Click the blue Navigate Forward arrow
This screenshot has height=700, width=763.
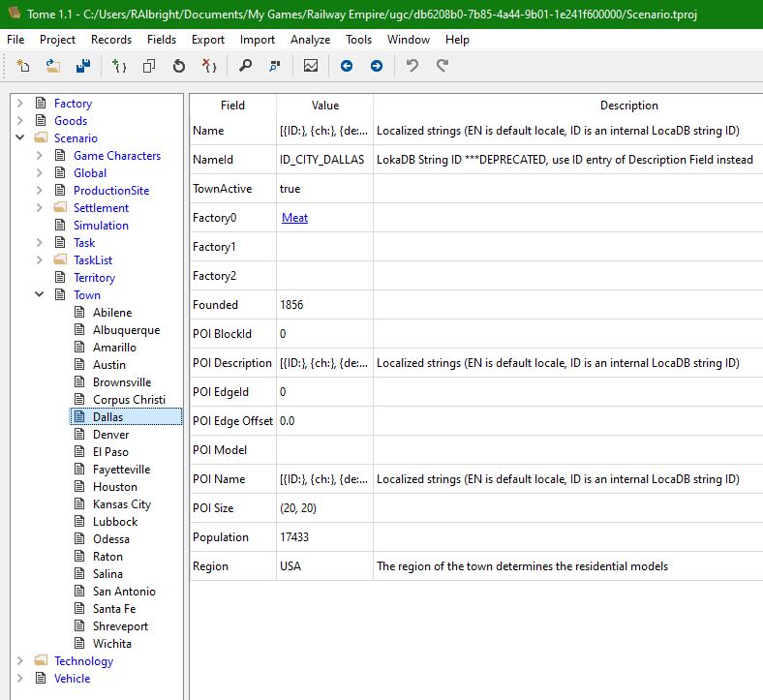(377, 66)
